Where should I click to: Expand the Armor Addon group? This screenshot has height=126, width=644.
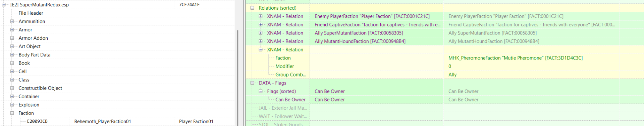click(12, 38)
